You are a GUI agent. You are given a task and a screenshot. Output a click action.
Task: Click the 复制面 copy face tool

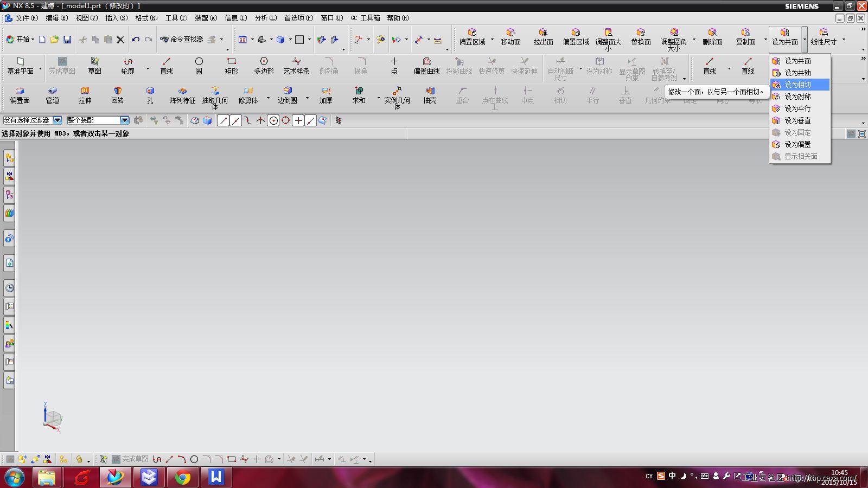(x=745, y=37)
